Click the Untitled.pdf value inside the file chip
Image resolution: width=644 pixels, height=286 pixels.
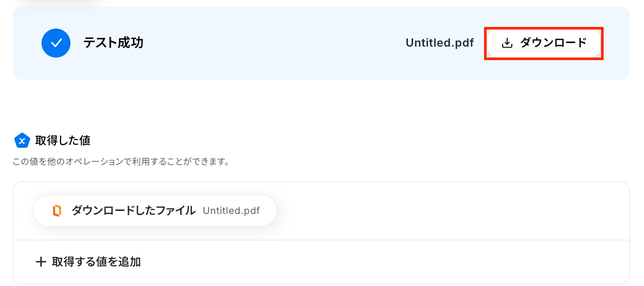231,211
